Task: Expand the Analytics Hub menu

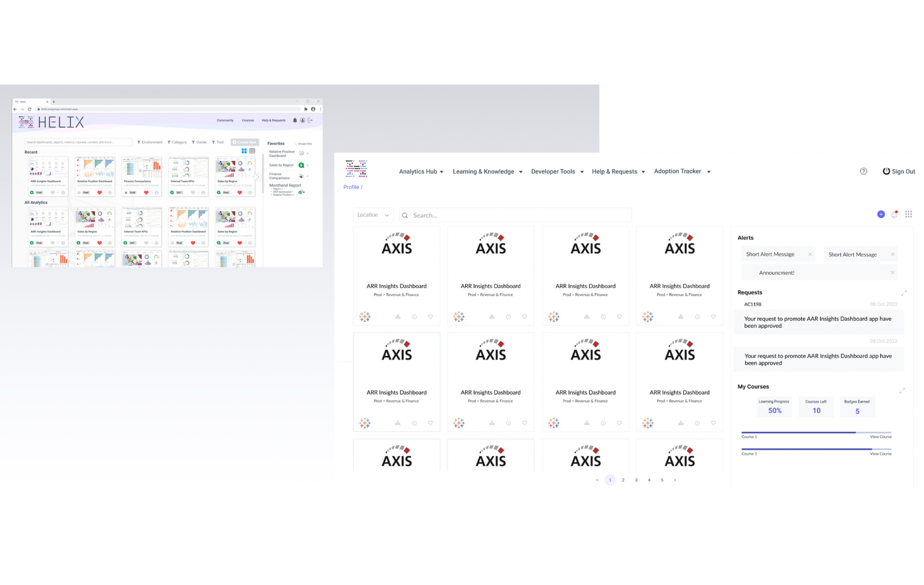Action: 421,171
